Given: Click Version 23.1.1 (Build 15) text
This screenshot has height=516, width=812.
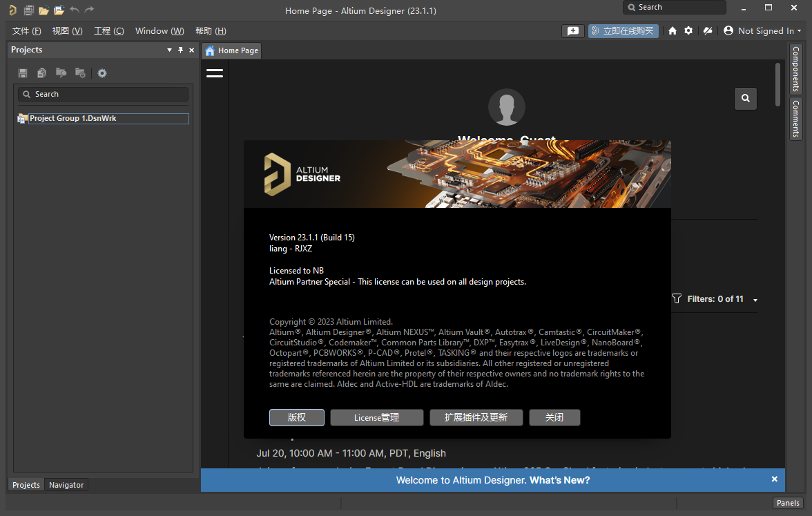Looking at the screenshot, I should tap(312, 238).
